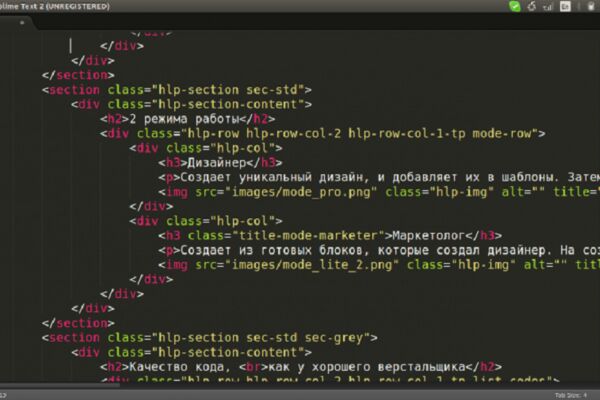This screenshot has height=400, width=600.
Task: Open the En keyboard layout indicator
Action: pyautogui.click(x=565, y=6)
